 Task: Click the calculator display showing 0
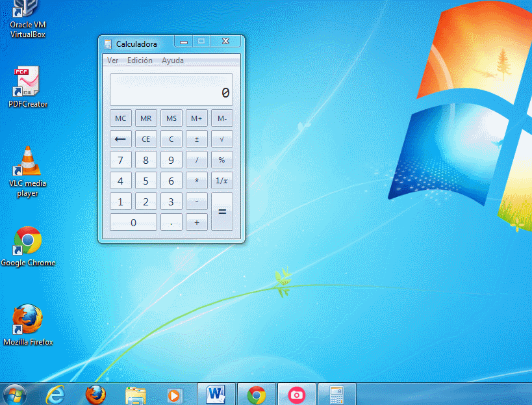171,90
